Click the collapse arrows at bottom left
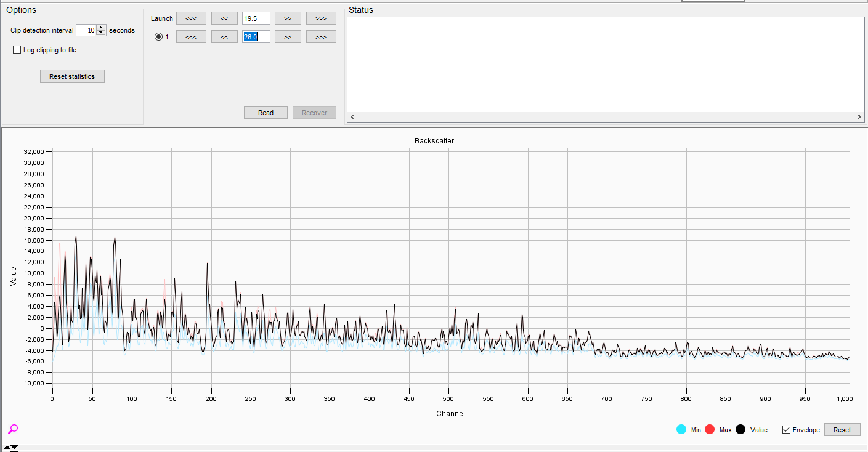Screen dimensions: 868x452 [x=10, y=448]
